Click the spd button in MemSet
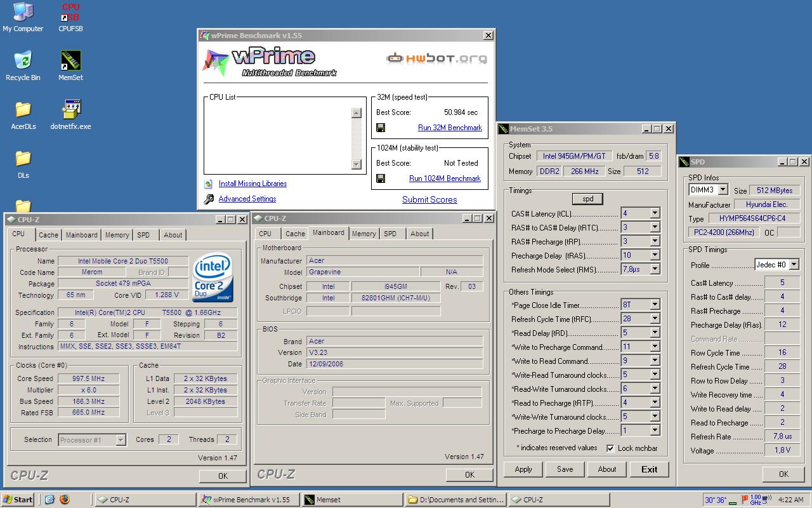Screen dimensions: 812x508 588,199
